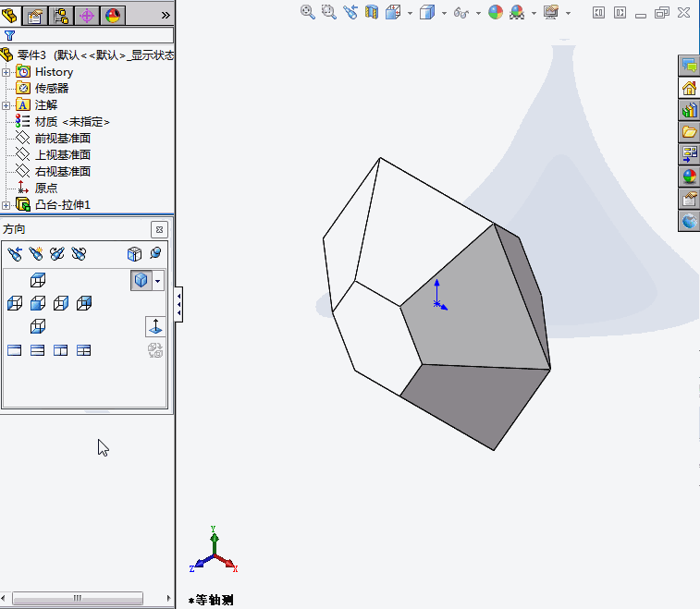Screen dimensions: 700x609
Task: Collapse the left panel with splitter handle
Action: click(178, 305)
